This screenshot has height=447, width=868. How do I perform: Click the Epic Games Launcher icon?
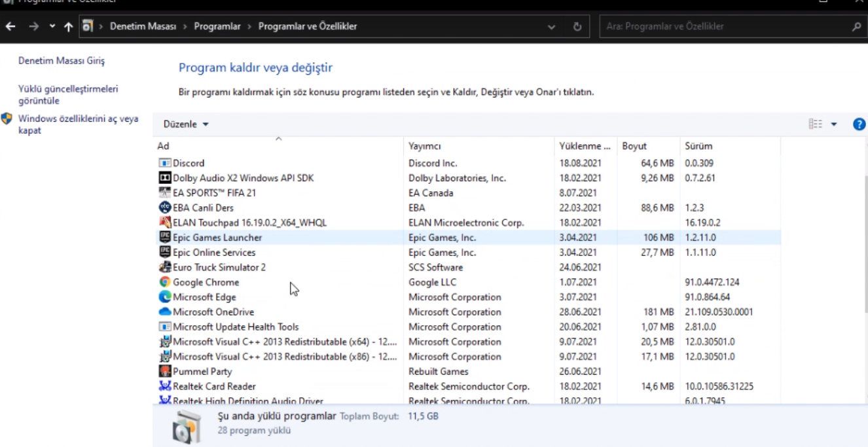tap(165, 238)
